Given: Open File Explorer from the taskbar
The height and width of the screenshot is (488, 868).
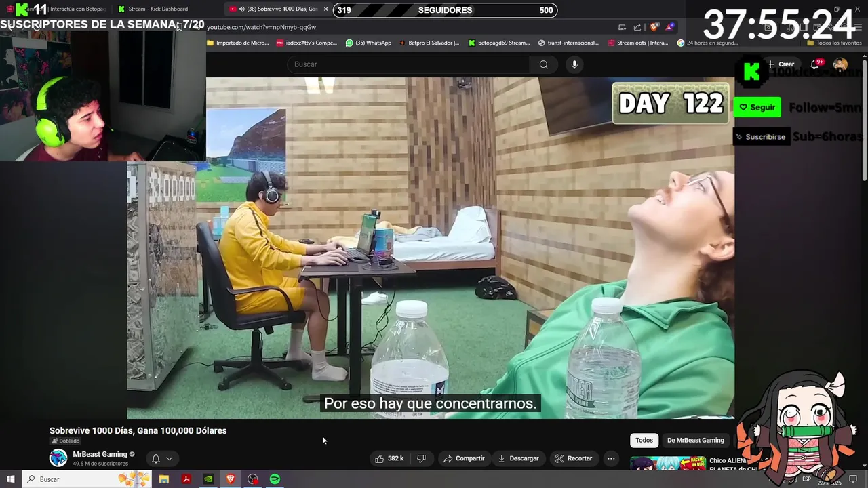Looking at the screenshot, I should 163,479.
